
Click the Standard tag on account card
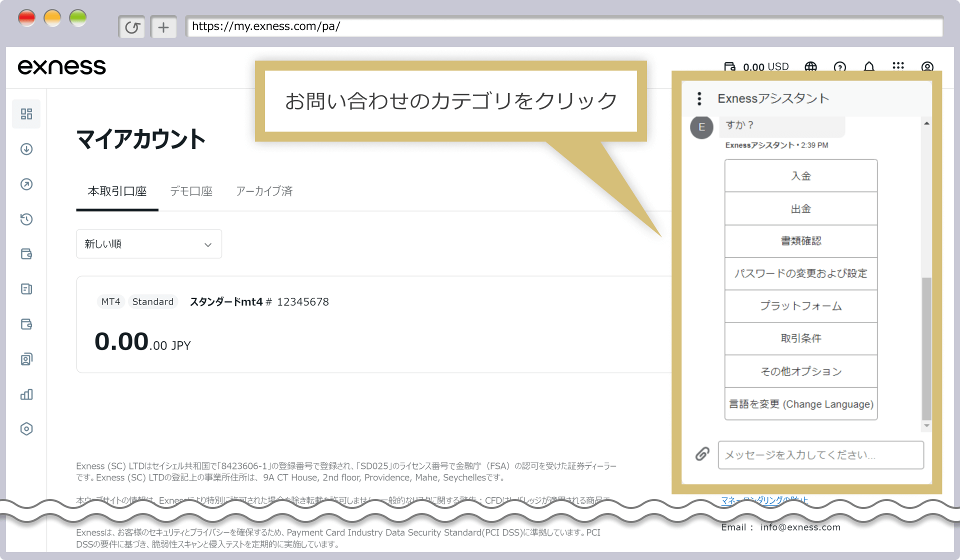pos(153,302)
